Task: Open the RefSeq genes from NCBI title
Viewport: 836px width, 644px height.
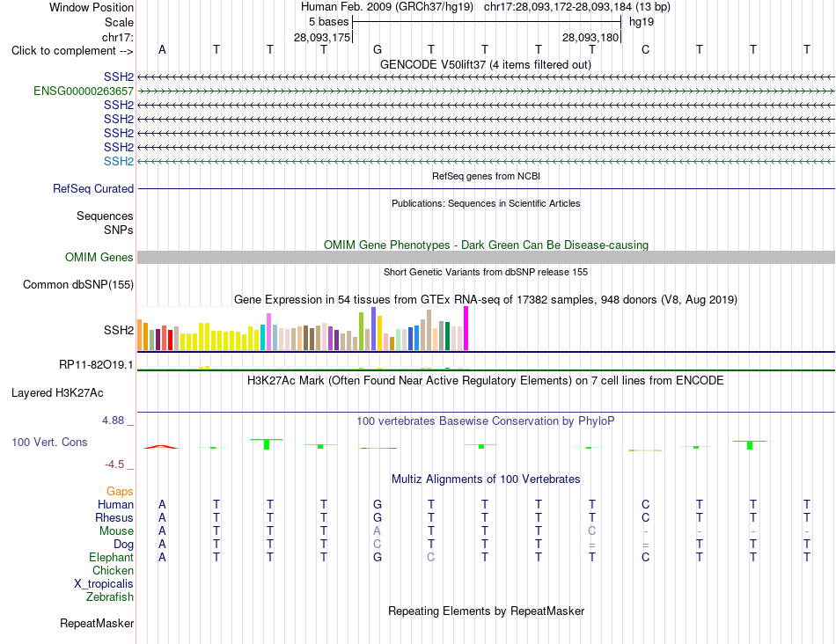Action: (x=486, y=176)
